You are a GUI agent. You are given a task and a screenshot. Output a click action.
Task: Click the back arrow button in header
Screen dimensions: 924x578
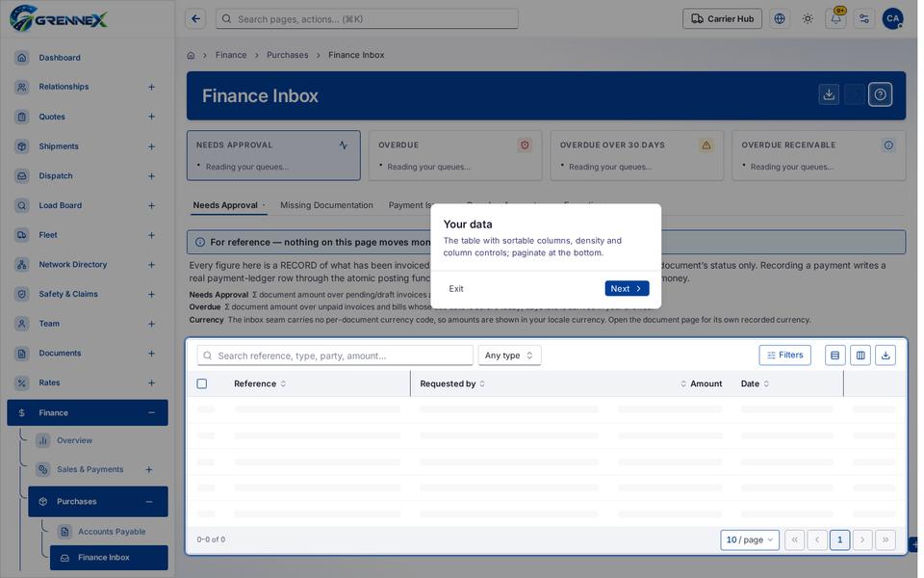click(195, 19)
